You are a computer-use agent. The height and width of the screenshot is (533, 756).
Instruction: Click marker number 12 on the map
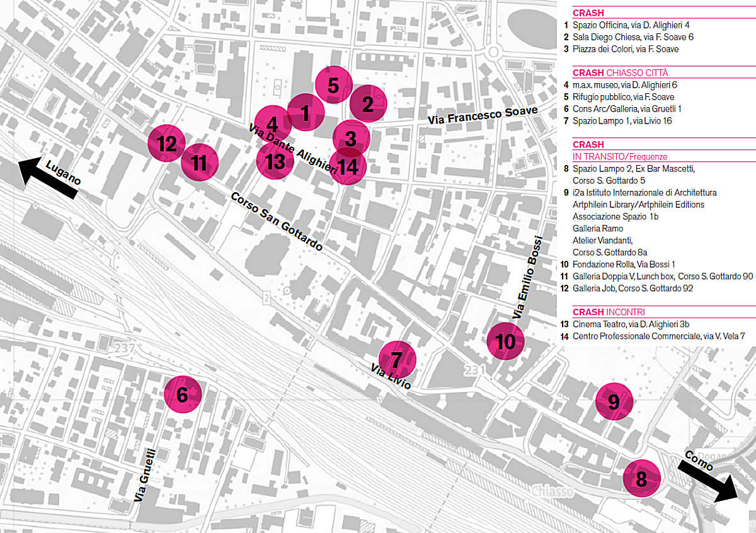pos(166,144)
